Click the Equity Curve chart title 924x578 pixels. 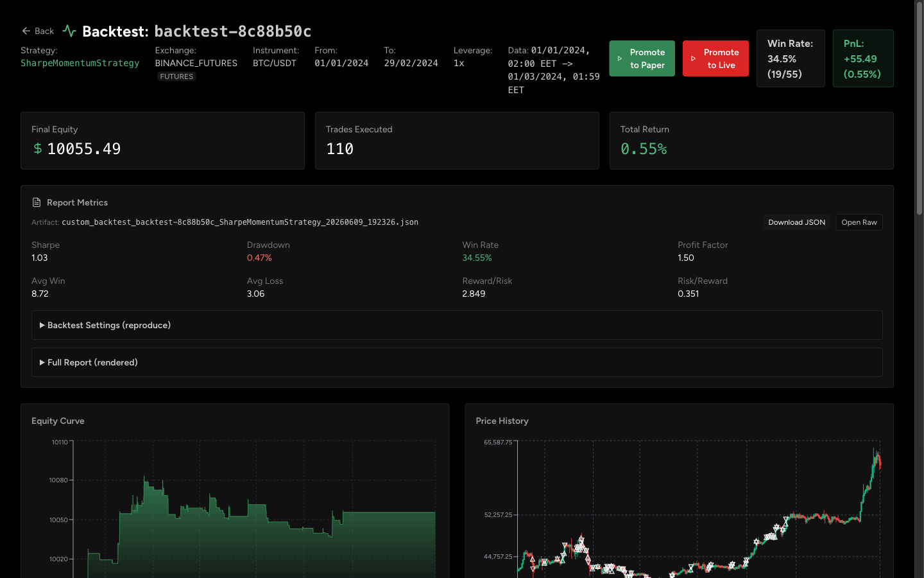click(x=58, y=421)
